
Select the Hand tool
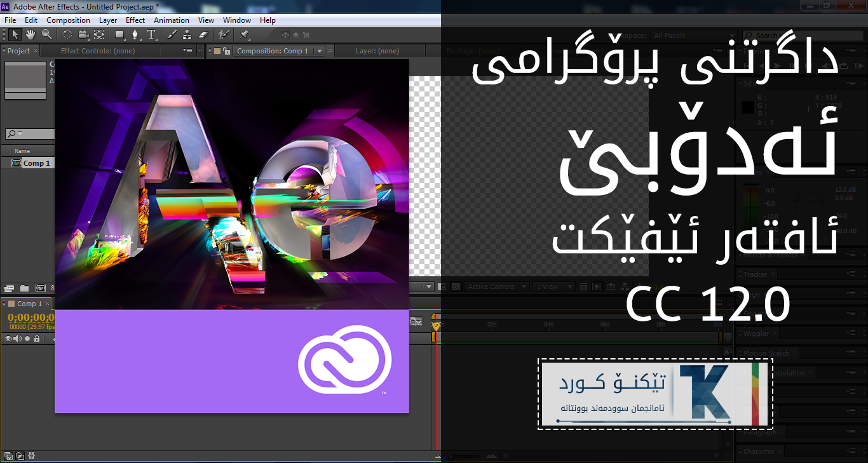[31, 34]
